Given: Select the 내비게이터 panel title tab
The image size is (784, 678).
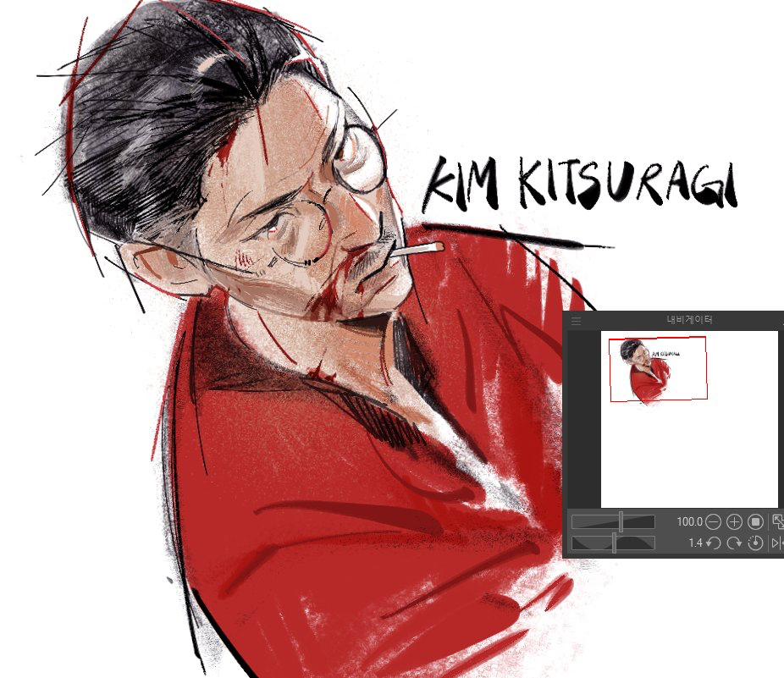Looking at the screenshot, I should (x=689, y=321).
